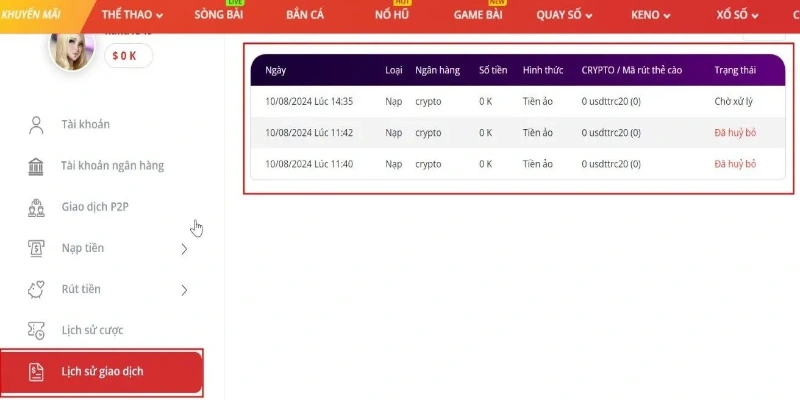
Task: Select the Bắn Cá menu item
Action: pos(305,15)
